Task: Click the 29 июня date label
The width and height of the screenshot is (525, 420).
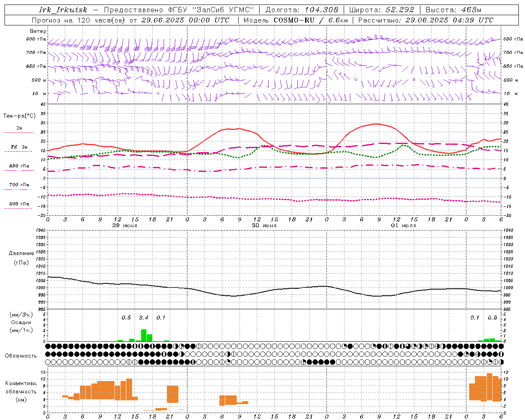Action: pyautogui.click(x=125, y=226)
